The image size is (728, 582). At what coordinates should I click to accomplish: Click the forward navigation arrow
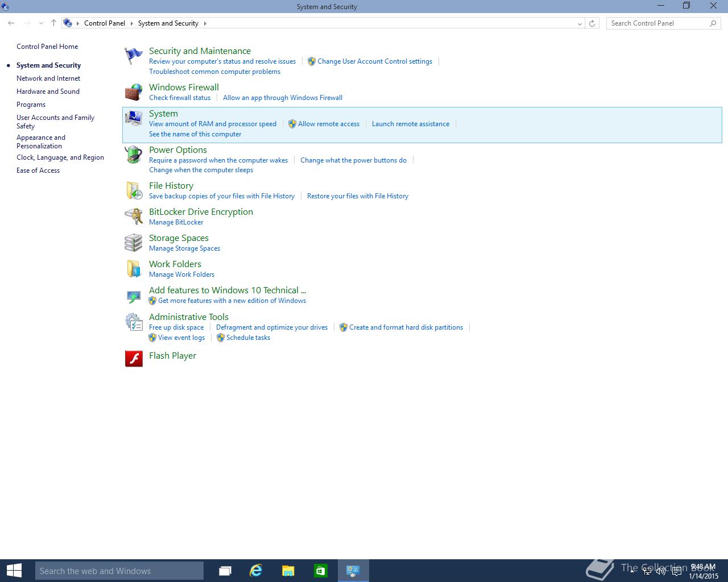[x=27, y=23]
